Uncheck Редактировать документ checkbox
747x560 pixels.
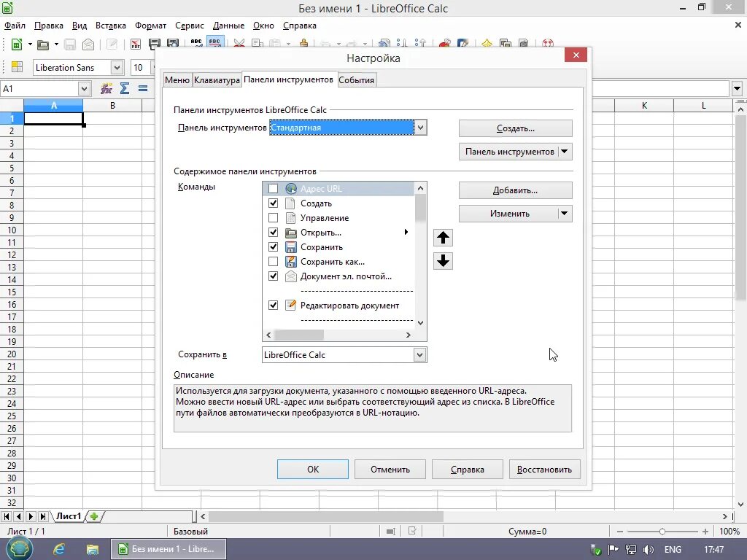click(x=273, y=306)
